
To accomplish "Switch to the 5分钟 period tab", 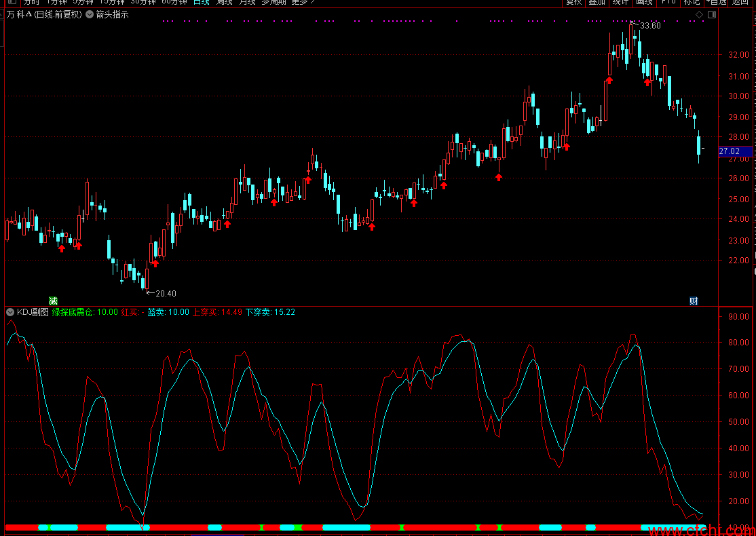I will (x=83, y=2).
